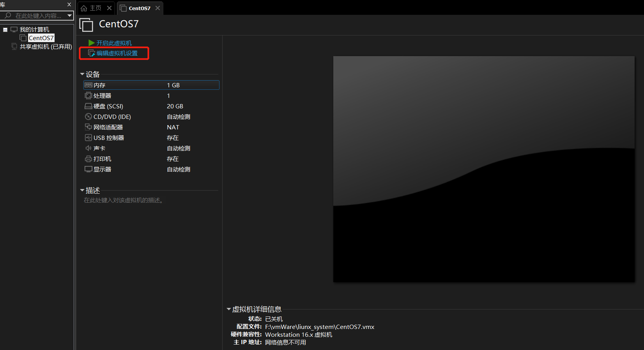Image resolution: width=644 pixels, height=350 pixels.
Task: Click the hard disk (SCSI) icon
Action: 88,106
